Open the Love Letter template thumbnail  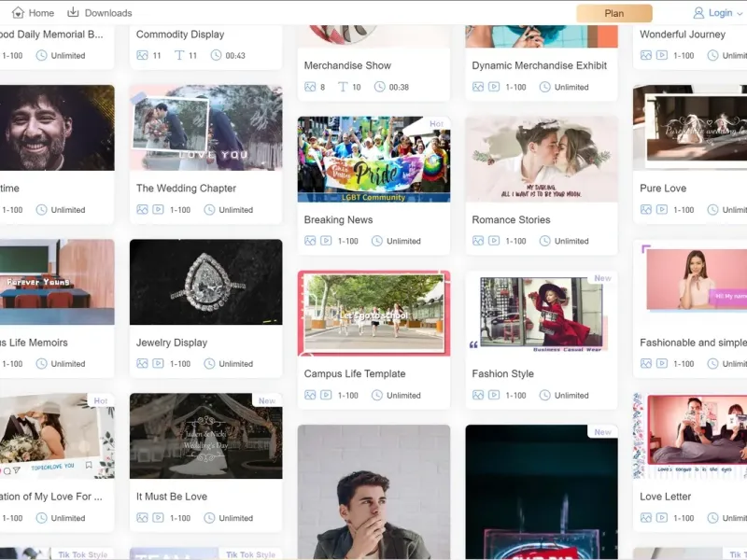tap(690, 436)
